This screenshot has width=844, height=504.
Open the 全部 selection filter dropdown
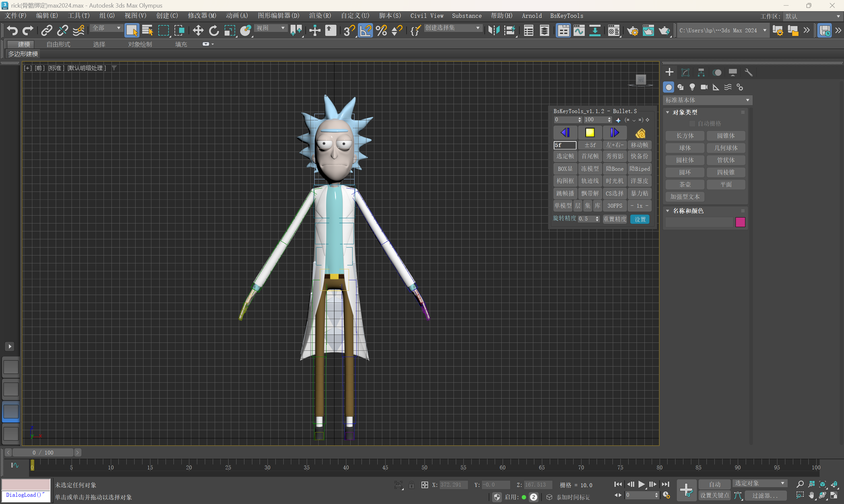(x=106, y=28)
